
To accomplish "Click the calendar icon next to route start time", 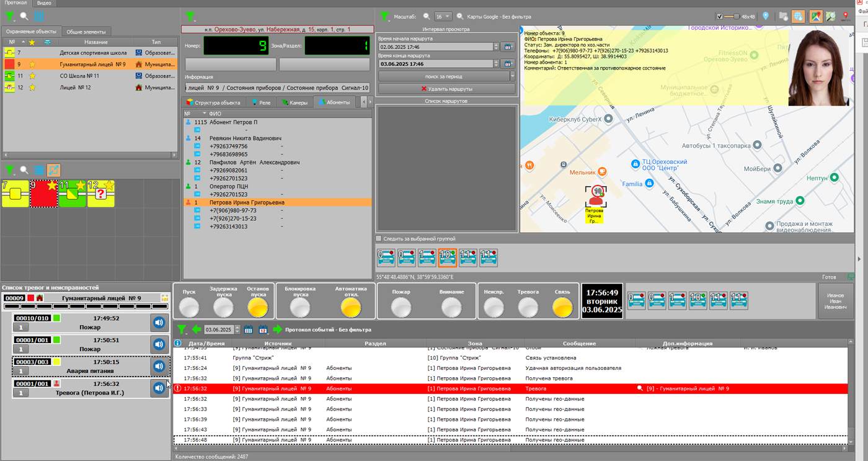I will point(508,47).
